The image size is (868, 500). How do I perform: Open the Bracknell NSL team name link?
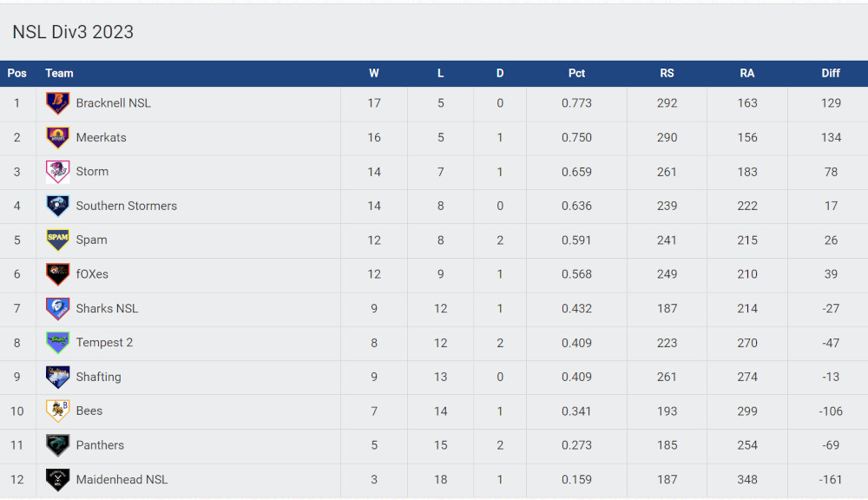click(113, 103)
